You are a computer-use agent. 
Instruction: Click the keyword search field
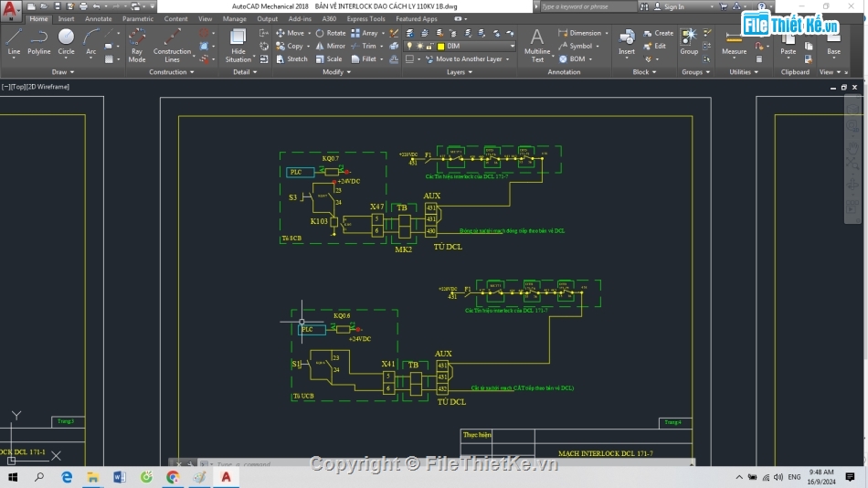click(x=587, y=6)
